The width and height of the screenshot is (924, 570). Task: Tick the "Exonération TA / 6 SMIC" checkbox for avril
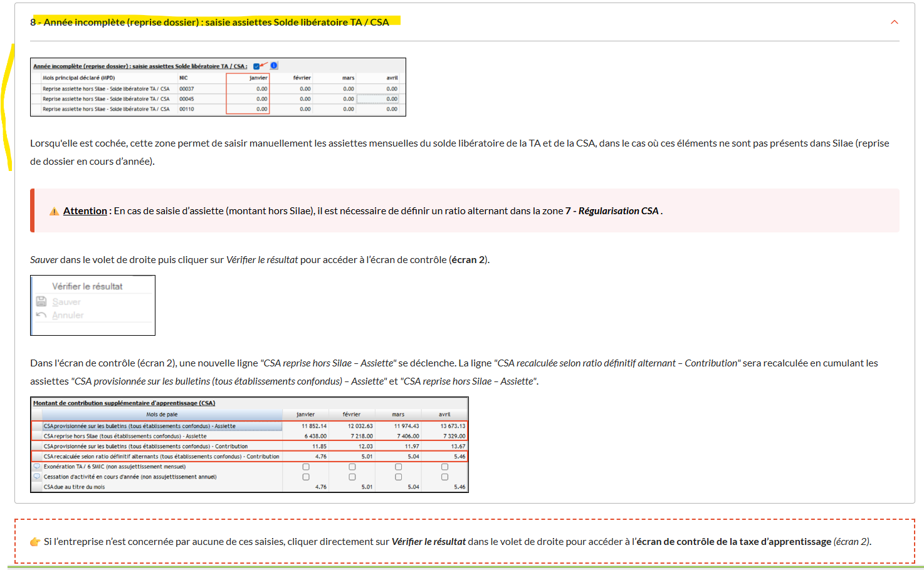click(x=444, y=467)
